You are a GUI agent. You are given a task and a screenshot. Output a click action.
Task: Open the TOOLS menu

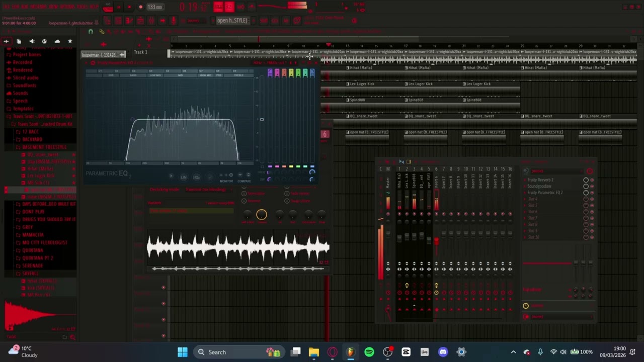(83, 7)
